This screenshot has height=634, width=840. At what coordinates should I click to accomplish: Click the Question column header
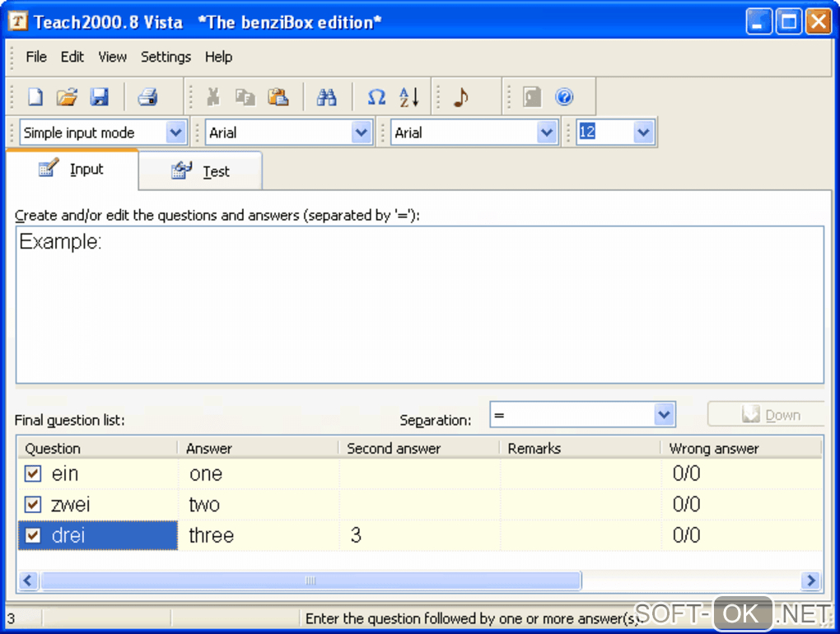(97, 448)
